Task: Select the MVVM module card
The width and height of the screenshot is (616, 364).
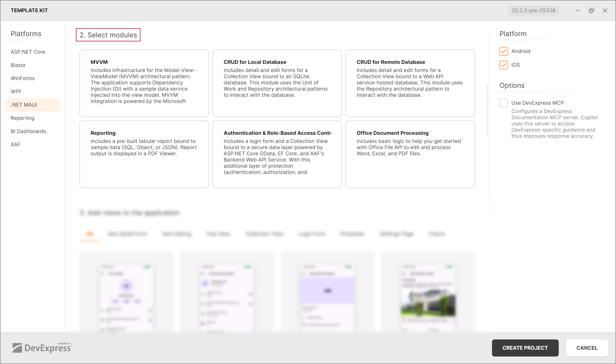Action: pos(144,83)
